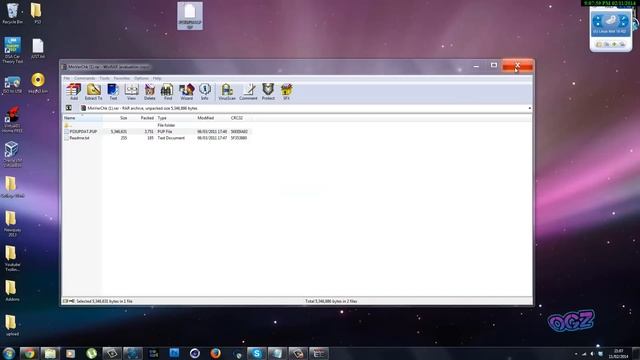
Task: Click the status bar drive icons
Action: (69, 301)
